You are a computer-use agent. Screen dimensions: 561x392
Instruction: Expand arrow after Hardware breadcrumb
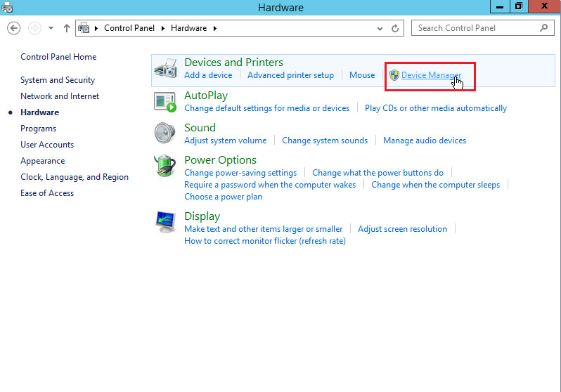214,28
